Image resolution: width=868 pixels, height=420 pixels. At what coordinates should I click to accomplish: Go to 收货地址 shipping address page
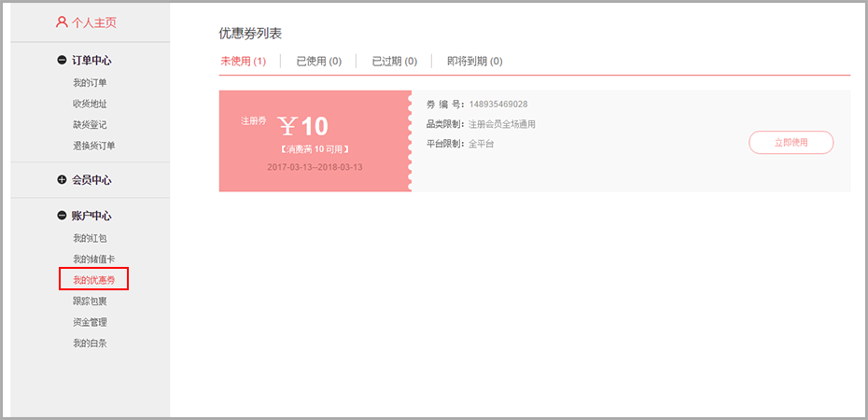90,104
